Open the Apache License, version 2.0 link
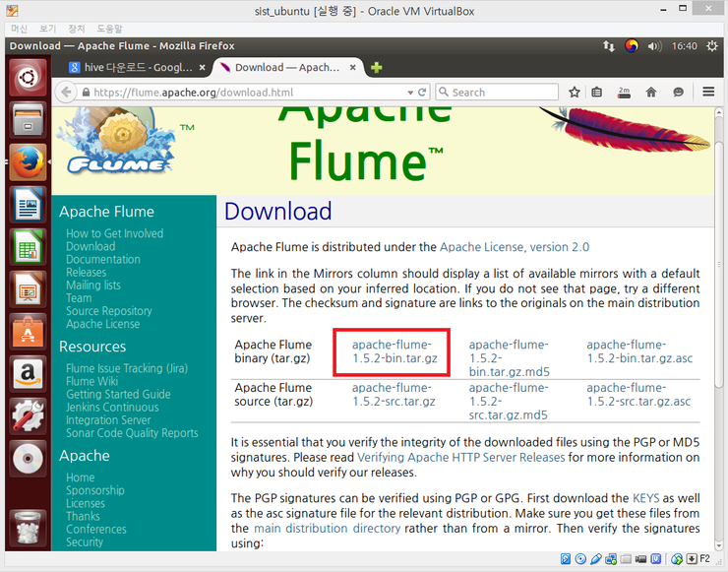This screenshot has width=728, height=572. point(514,246)
